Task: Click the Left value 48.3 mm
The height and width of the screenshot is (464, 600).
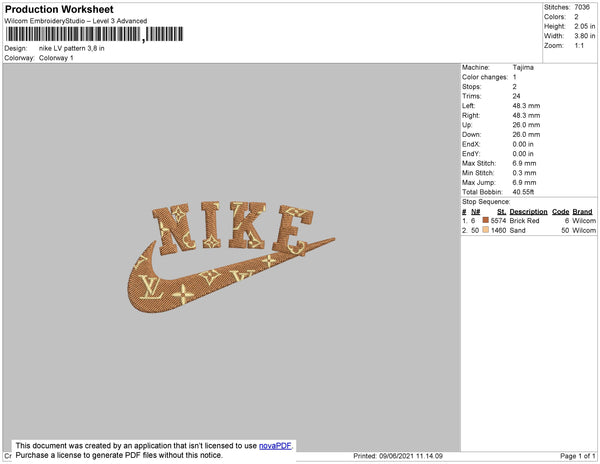Action: point(526,106)
